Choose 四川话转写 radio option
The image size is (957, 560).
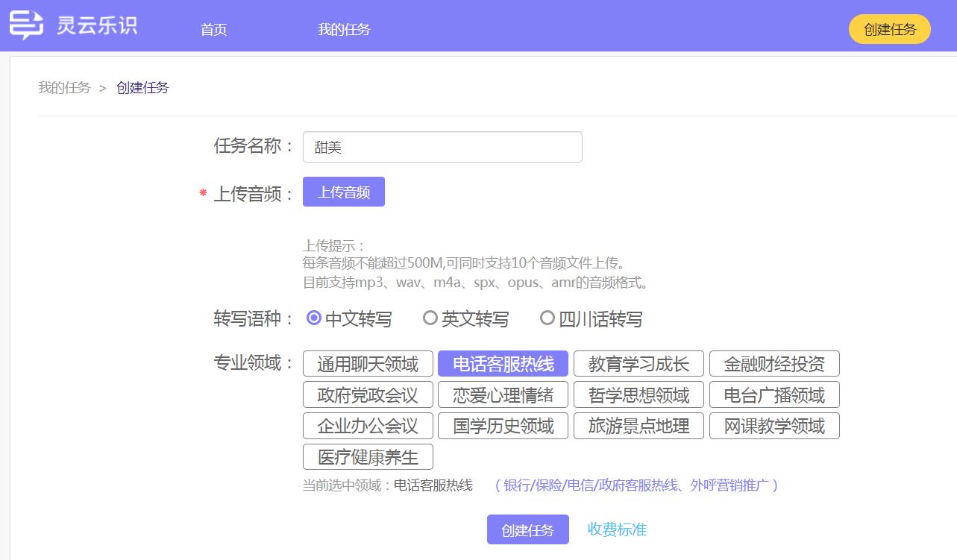coord(547,318)
